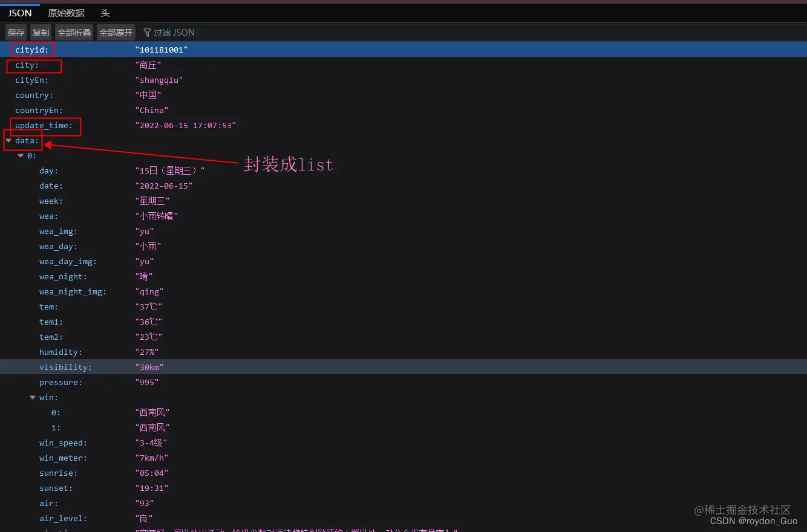Image resolution: width=807 pixels, height=532 pixels.
Task: Click value "27%"
Action: 147,352
